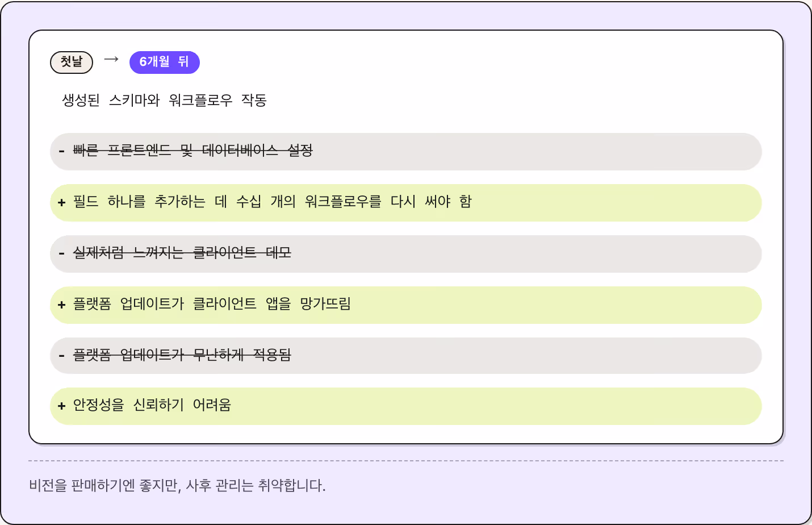Click the heading 생성된 스키마와 워크플로우 작동

click(164, 101)
